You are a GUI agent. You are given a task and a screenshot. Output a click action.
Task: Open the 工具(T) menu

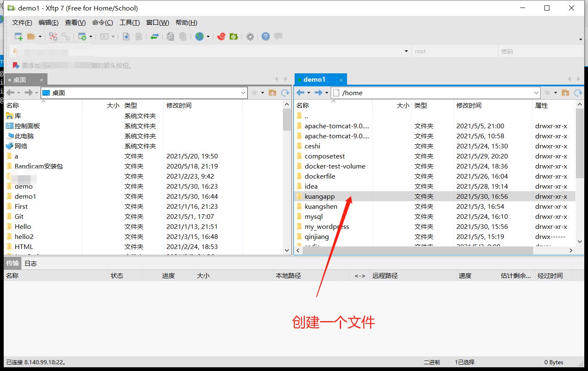click(130, 23)
